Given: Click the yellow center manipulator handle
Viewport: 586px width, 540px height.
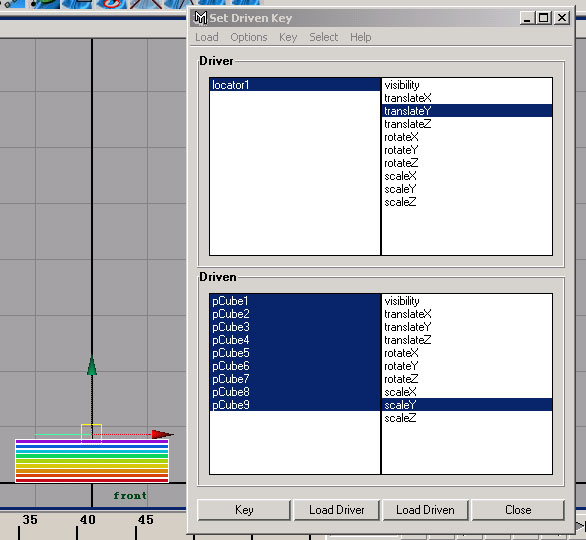Looking at the screenshot, I should 92,434.
